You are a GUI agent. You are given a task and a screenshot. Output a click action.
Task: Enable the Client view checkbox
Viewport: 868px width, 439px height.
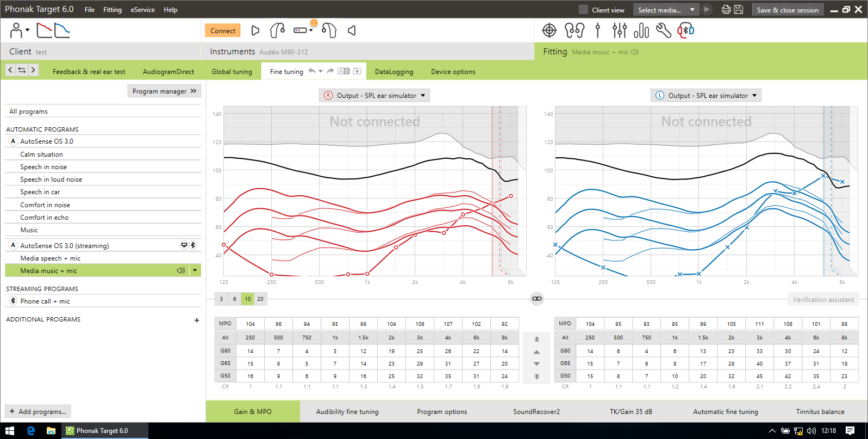click(x=583, y=10)
